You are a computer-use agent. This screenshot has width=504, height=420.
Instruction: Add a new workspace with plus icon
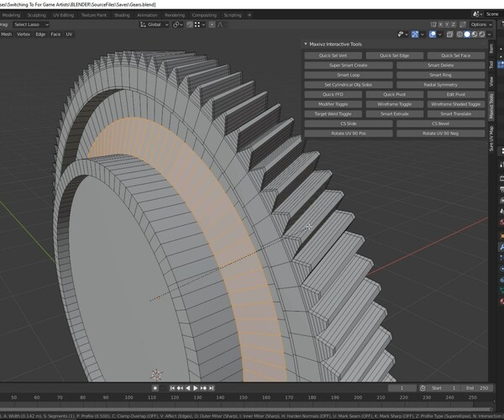point(249,15)
